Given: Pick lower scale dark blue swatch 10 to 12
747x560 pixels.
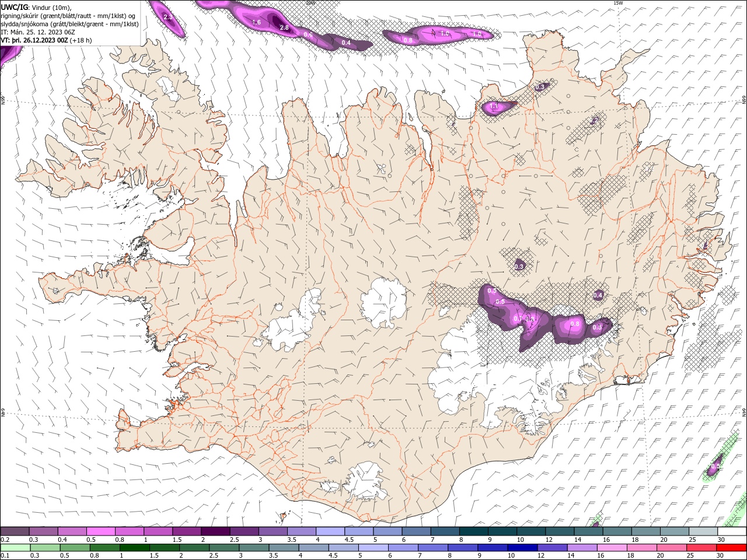Looking at the screenshot, I should click(522, 548).
